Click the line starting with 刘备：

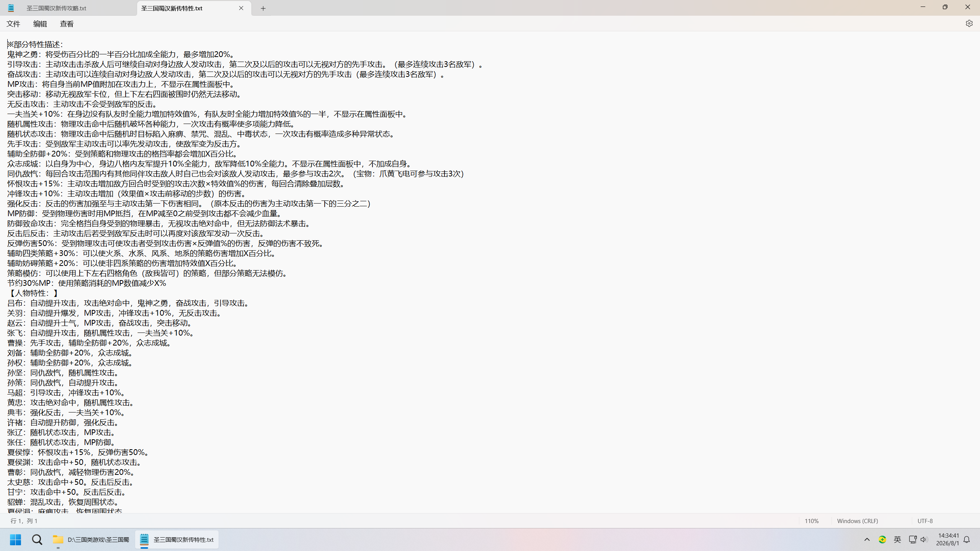tap(71, 353)
